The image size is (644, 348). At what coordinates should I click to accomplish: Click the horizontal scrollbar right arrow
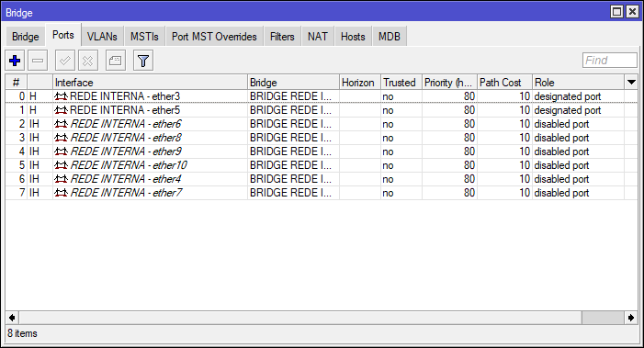pyautogui.click(x=631, y=318)
